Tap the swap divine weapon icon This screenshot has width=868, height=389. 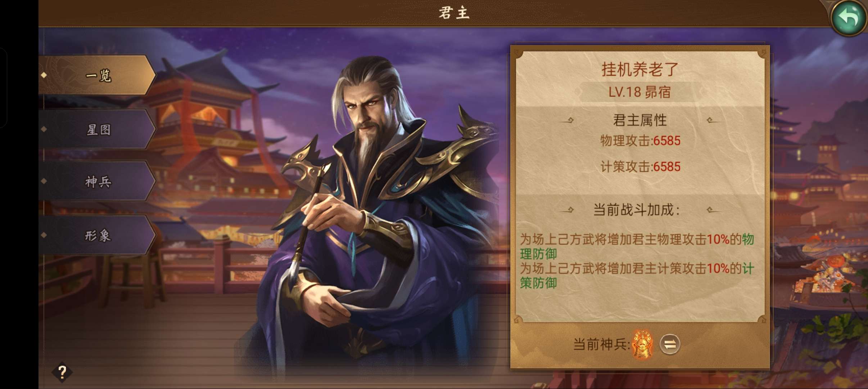point(670,344)
